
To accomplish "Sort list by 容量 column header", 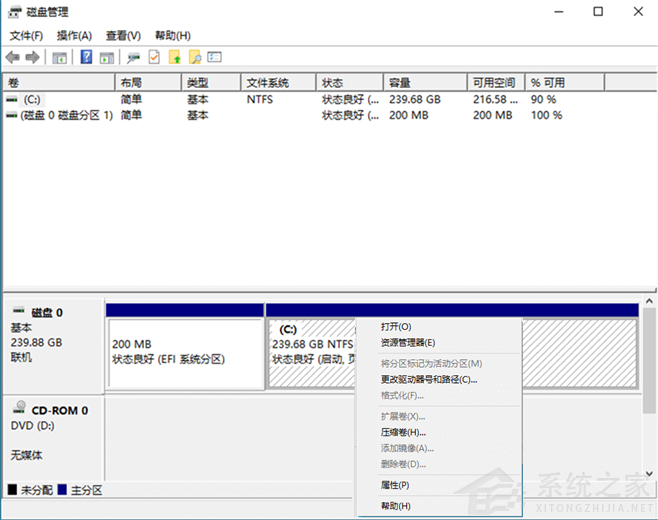I will [x=400, y=83].
